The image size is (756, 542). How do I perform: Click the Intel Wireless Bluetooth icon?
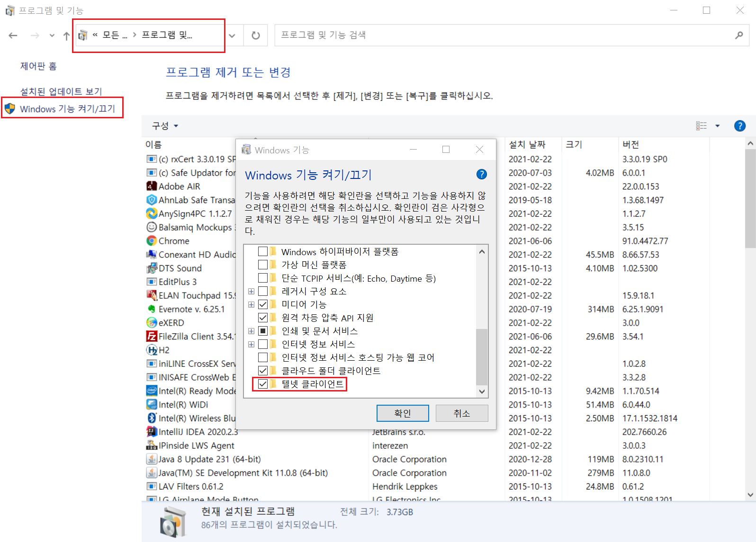pos(152,418)
